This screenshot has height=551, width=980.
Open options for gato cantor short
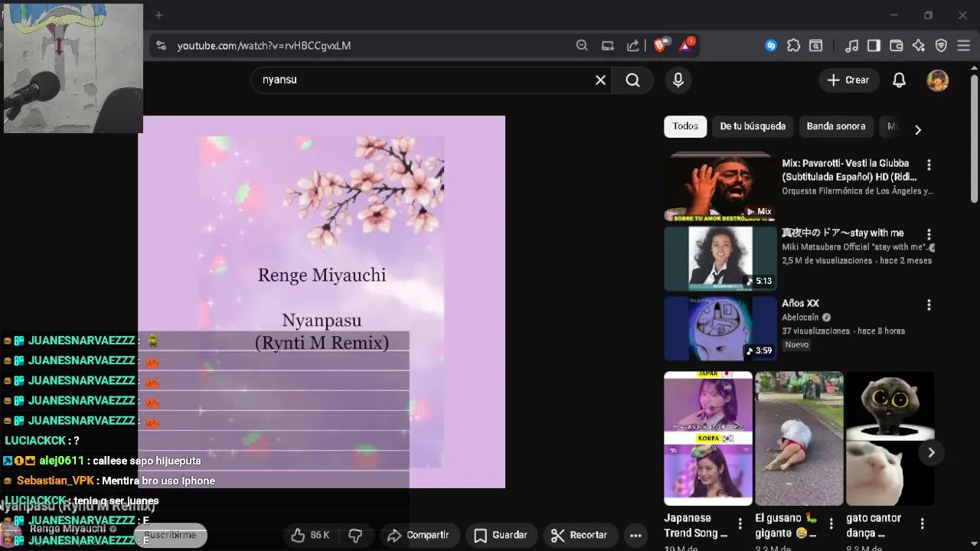click(922, 524)
